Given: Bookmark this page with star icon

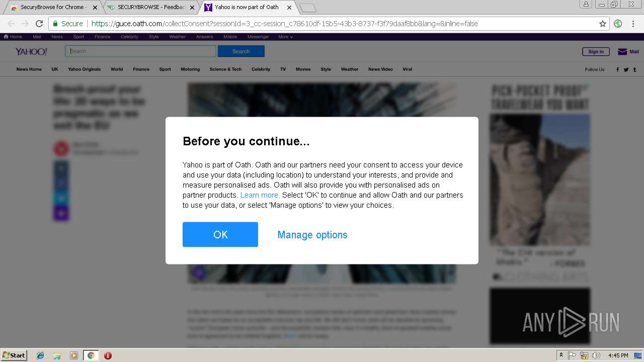Looking at the screenshot, I should 603,24.
